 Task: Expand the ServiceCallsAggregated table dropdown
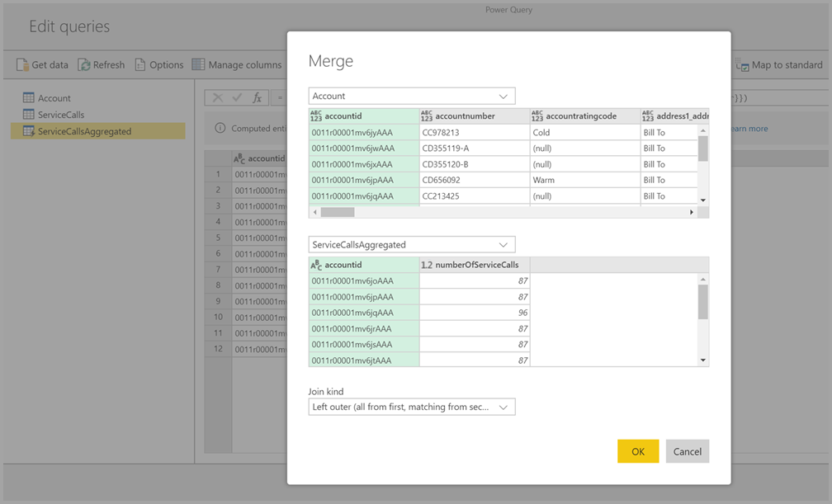503,244
